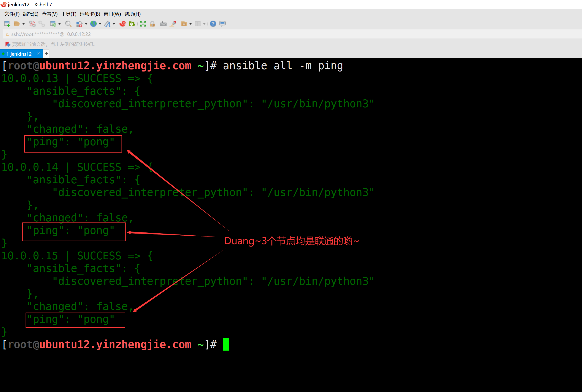Click the red Xmanager swirl icon
The width and height of the screenshot is (582, 392).
click(122, 24)
